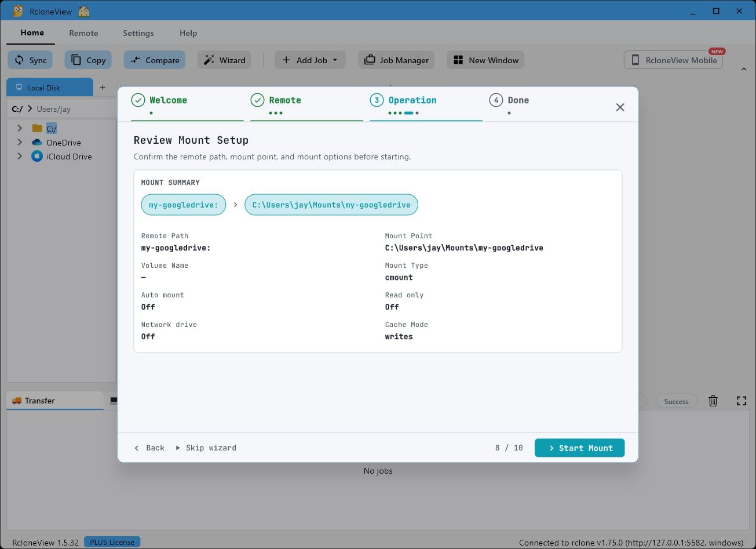This screenshot has height=549, width=756.
Task: Click the C:/ folder icon in the tree
Action: [37, 128]
